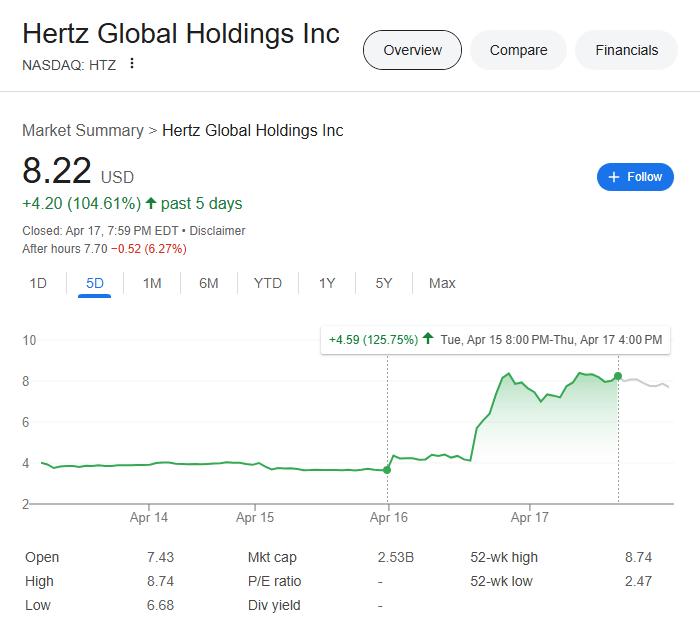Open the Financials tab
This screenshot has height=624, width=700.
626,50
